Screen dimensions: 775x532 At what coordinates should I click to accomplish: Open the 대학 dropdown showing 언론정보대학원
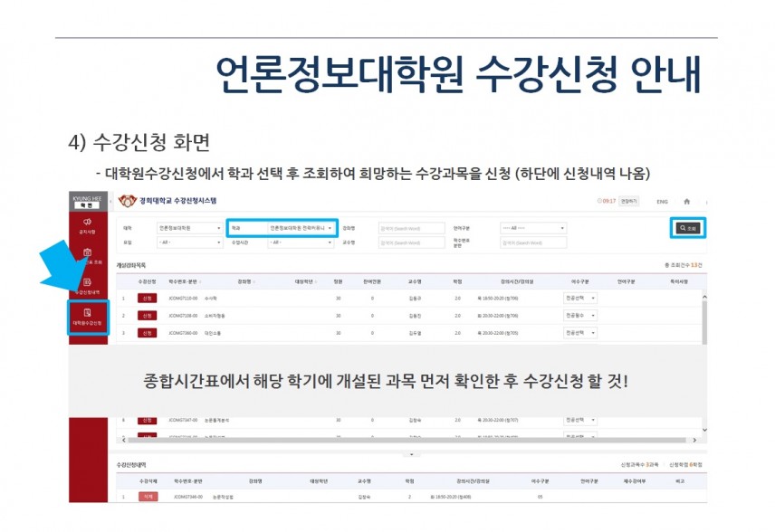click(189, 228)
